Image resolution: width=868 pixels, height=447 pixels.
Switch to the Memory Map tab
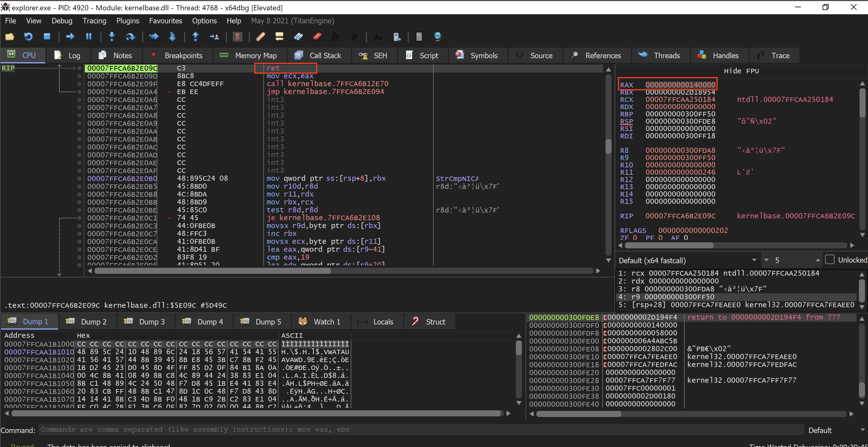tap(249, 55)
